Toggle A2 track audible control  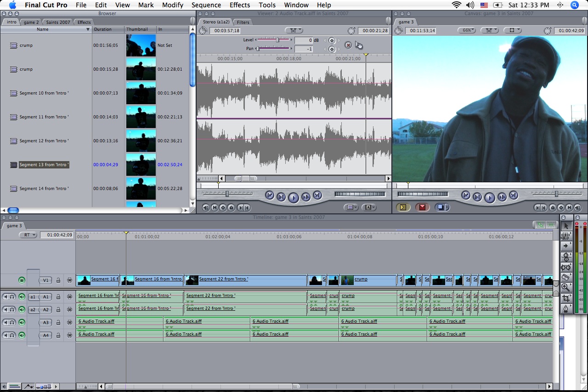point(22,309)
